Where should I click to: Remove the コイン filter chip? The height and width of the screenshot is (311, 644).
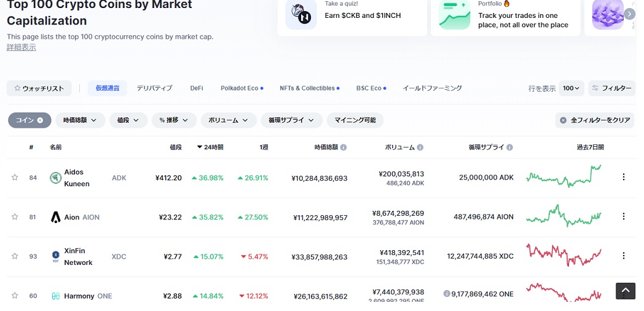(x=40, y=120)
